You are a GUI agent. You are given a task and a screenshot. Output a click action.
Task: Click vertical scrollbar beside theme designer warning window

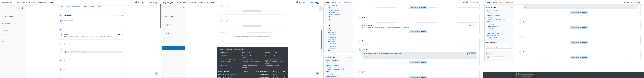(321, 40)
